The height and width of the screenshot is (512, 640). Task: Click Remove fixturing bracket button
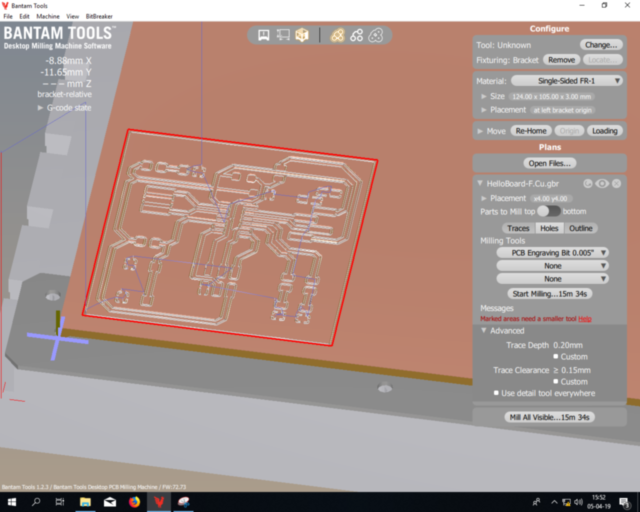561,60
